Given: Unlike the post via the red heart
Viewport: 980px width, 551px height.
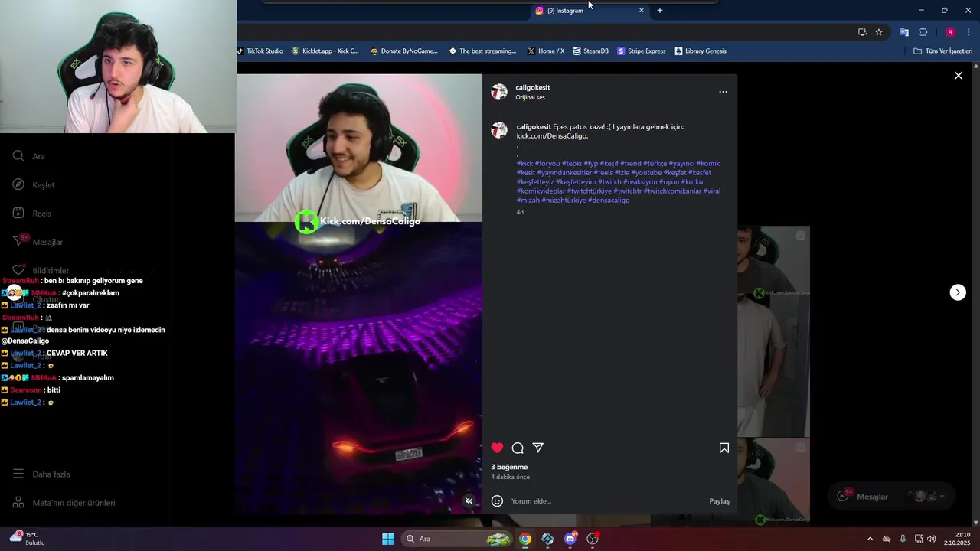Looking at the screenshot, I should [497, 448].
